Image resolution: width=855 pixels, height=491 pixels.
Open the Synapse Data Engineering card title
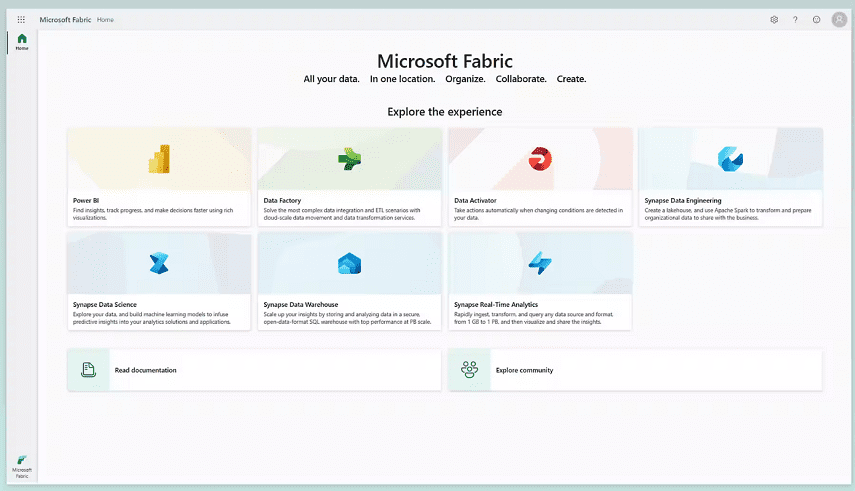[683, 200]
